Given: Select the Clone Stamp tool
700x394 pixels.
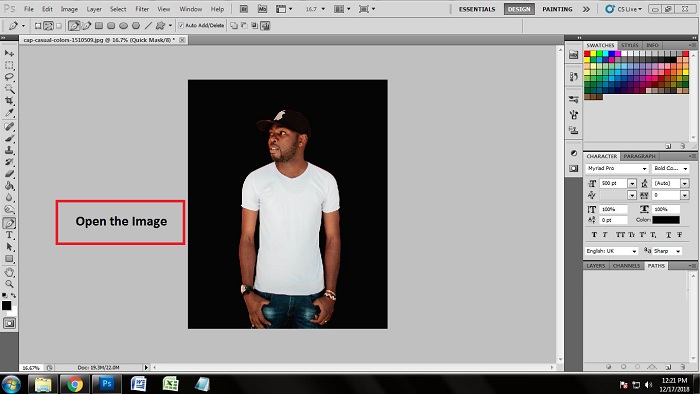Looking at the screenshot, I should coord(9,150).
